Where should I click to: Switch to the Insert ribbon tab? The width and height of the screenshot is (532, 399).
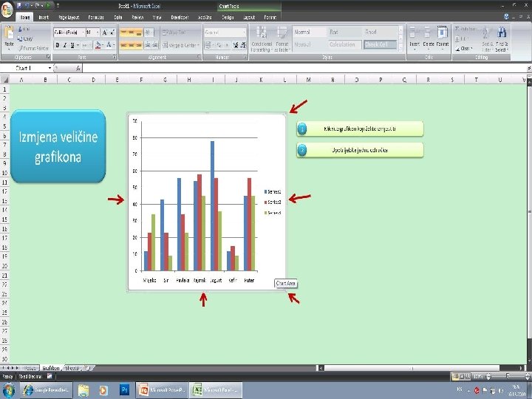[x=44, y=17]
